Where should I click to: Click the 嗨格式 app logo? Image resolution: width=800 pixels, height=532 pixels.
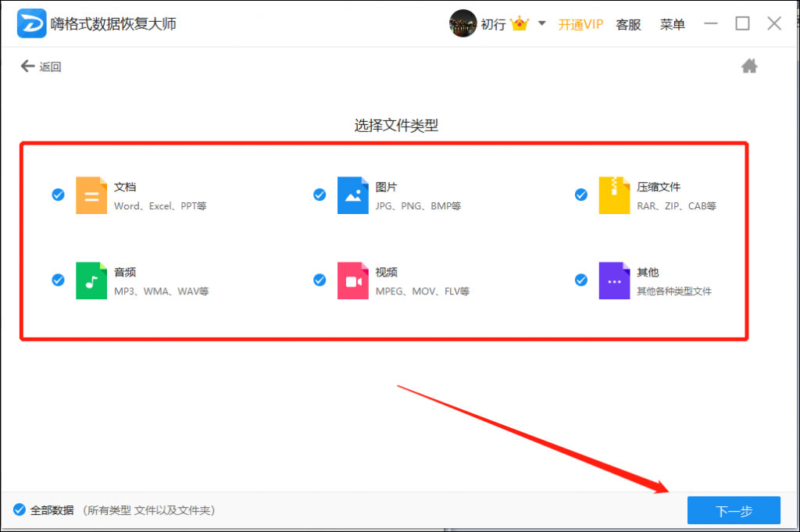(30, 23)
